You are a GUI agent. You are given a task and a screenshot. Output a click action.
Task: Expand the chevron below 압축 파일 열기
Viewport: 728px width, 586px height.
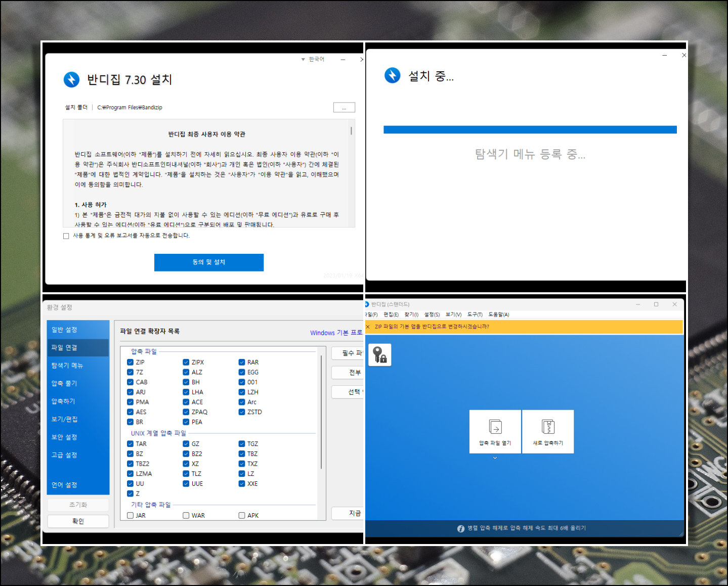coord(495,458)
